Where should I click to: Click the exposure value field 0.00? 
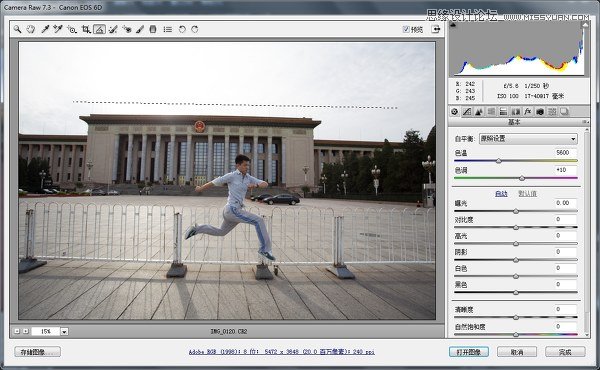coord(566,203)
